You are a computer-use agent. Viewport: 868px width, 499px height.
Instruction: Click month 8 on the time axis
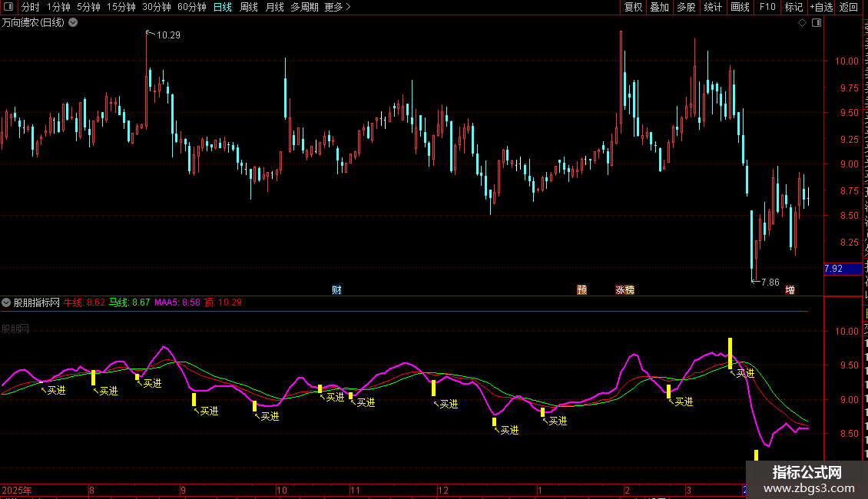click(x=92, y=490)
